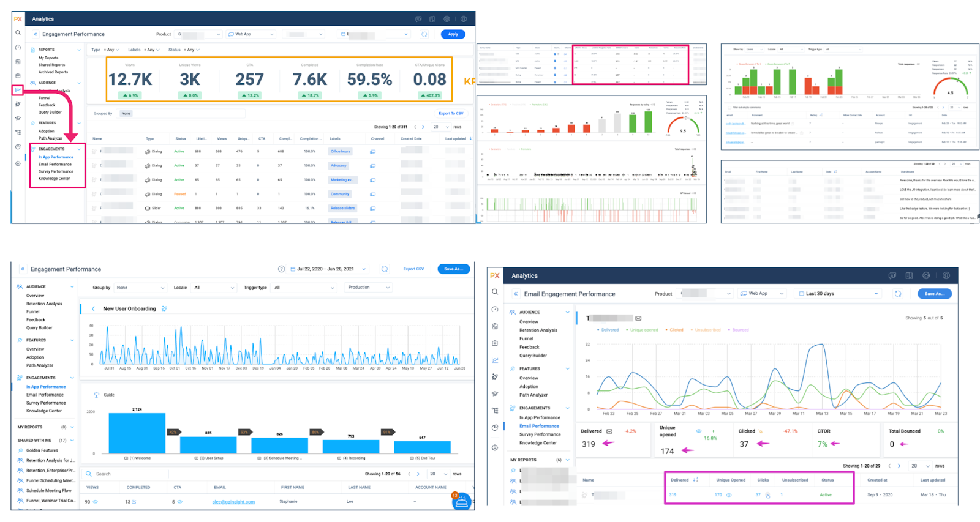Image resolution: width=980 pixels, height=522 pixels.
Task: Click refresh icon beside Last 30 days dropdown
Action: click(898, 294)
